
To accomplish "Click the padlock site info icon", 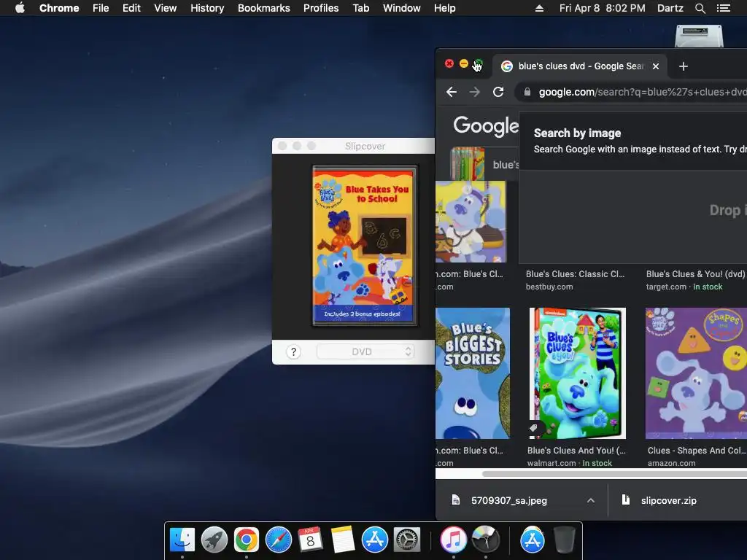I will tap(527, 92).
